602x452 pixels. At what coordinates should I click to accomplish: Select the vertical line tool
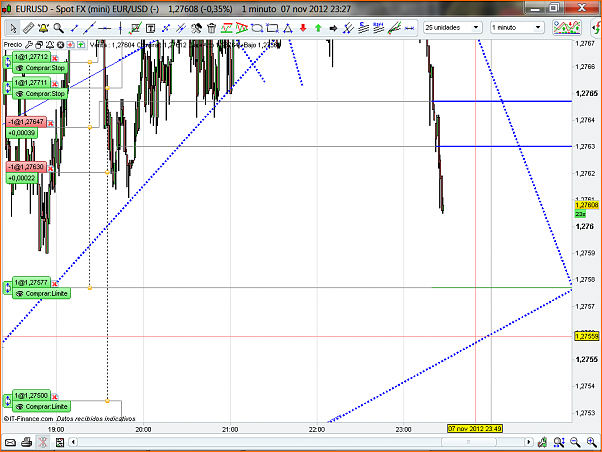coord(120,28)
